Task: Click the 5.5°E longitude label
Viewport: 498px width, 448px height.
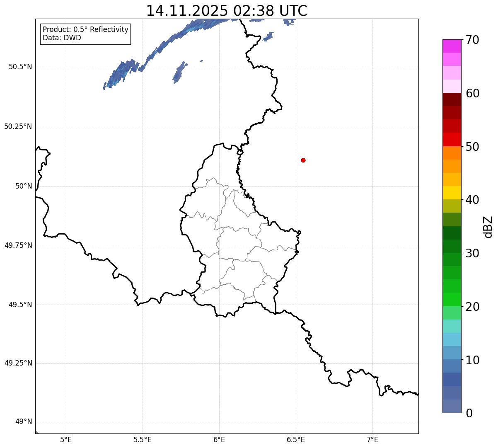Action: 143,440
